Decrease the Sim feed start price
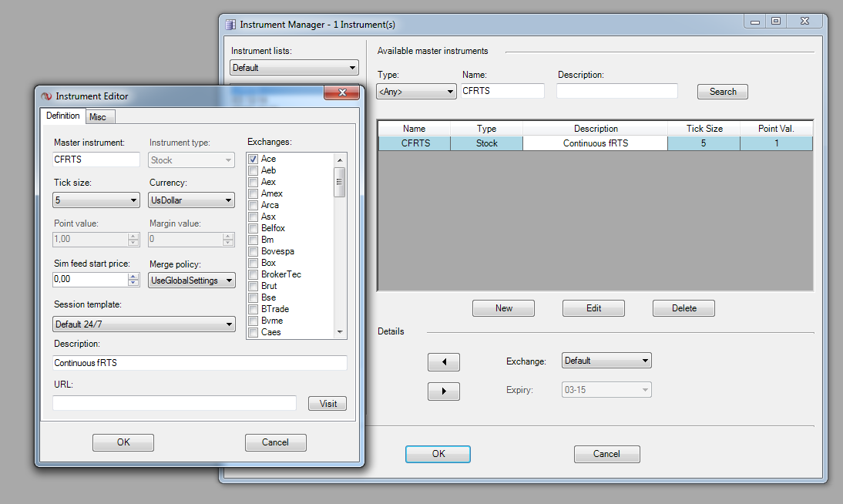The image size is (843, 504). click(133, 283)
